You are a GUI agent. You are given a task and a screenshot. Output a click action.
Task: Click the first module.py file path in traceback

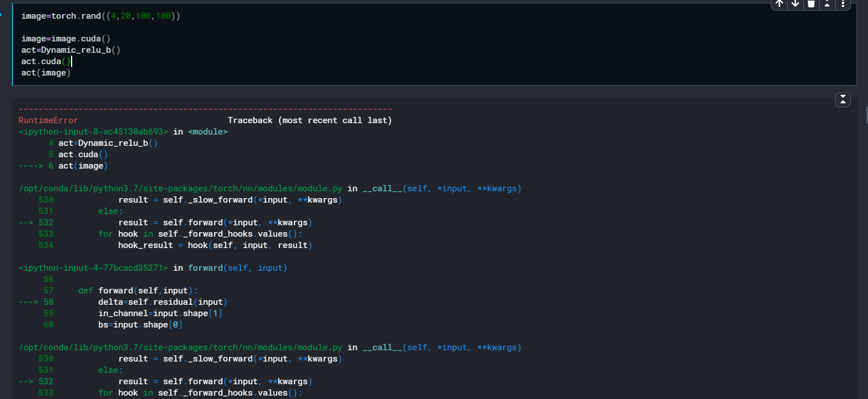coord(181,188)
